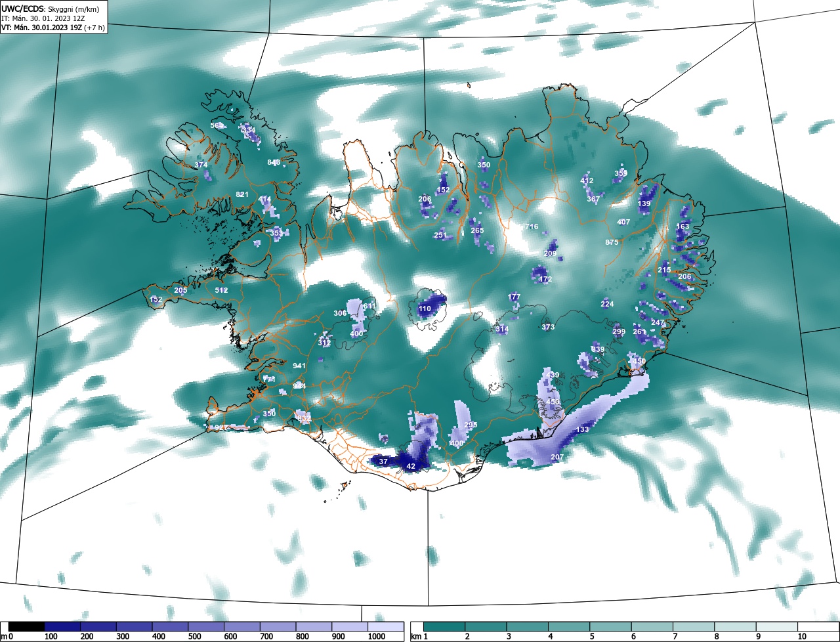Viewport: 840px width, 642px height.
Task: Click the map value label '215'
Action: coord(664,270)
